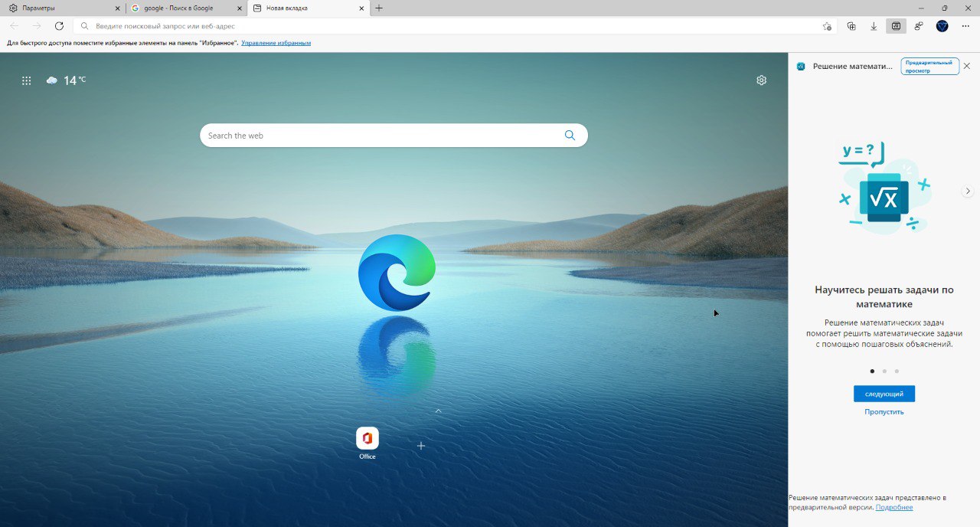Add this page to favorites star
The image size is (980, 527).
point(827,26)
